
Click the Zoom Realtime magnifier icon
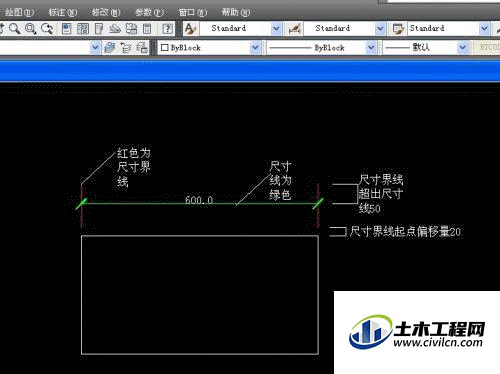14,29
